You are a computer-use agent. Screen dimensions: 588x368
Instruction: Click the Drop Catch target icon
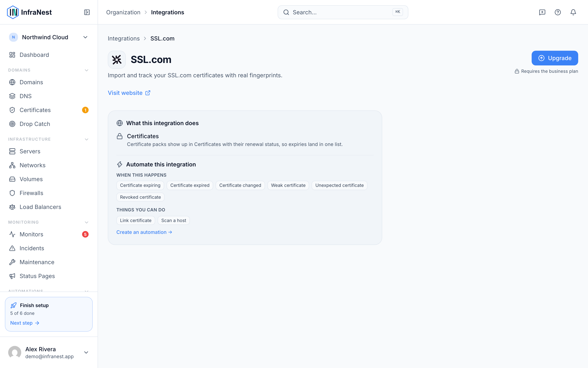click(x=12, y=124)
